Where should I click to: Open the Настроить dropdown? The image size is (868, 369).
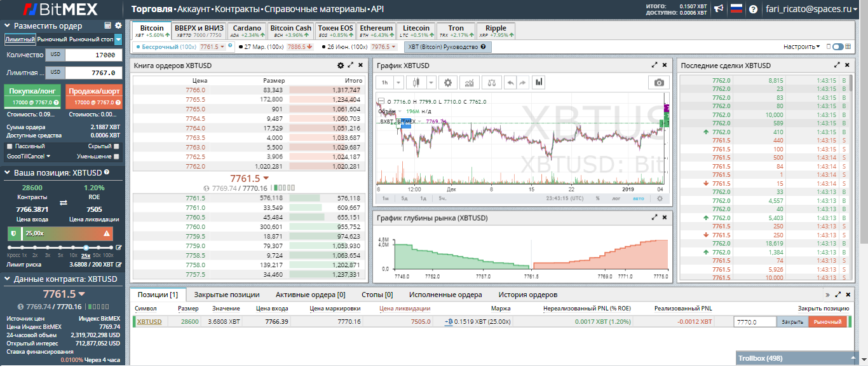coord(801,46)
